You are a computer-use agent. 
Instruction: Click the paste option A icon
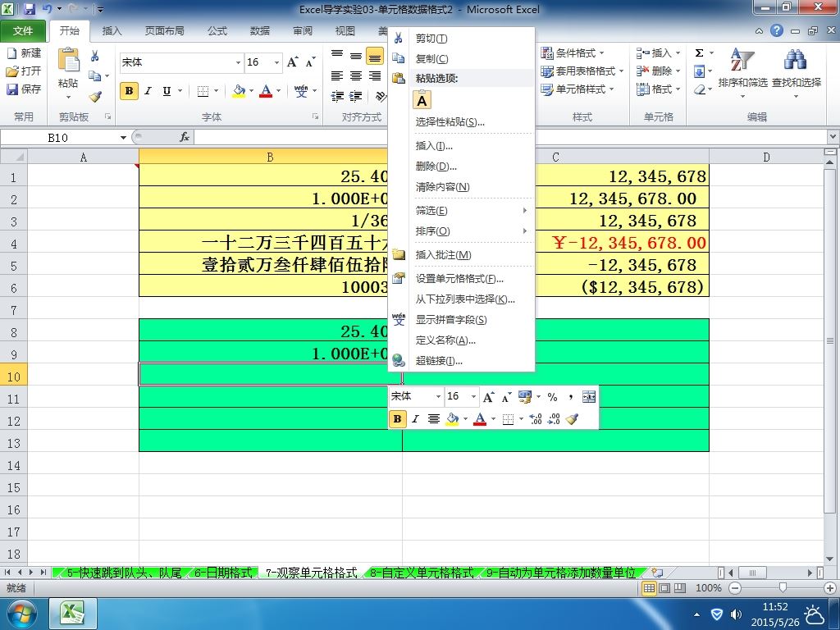(422, 100)
